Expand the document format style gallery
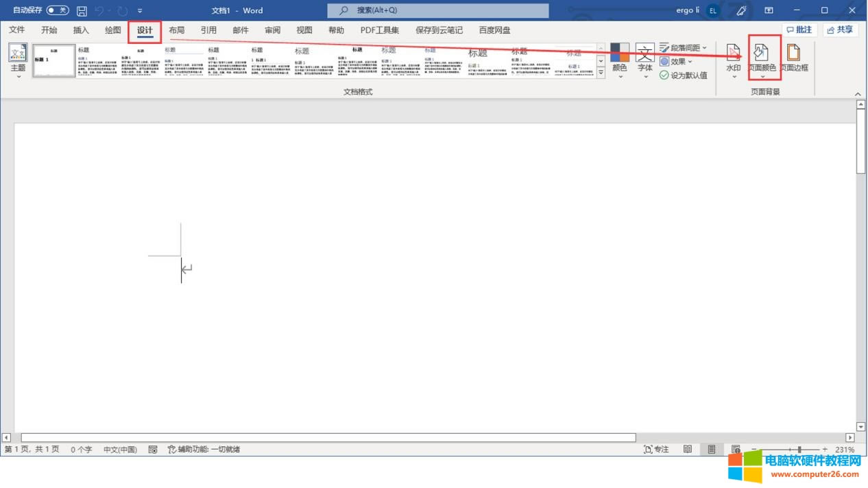Image resolution: width=868 pixels, height=488 pixels. coord(601,73)
